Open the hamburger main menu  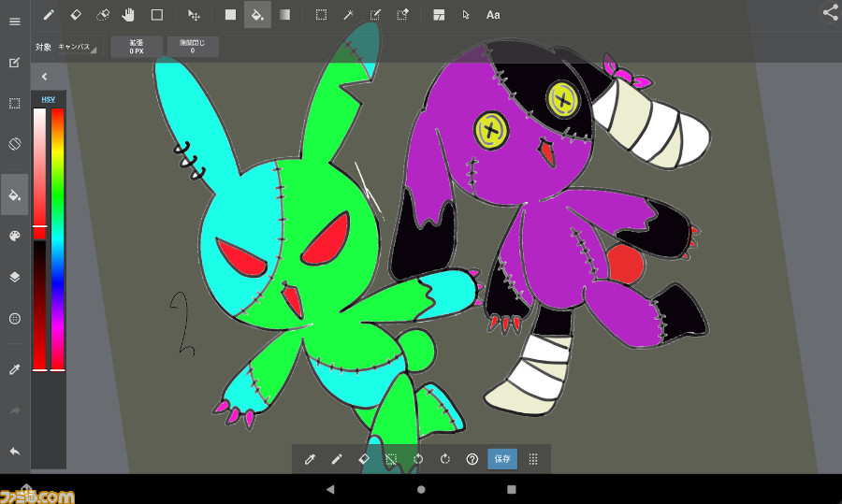pos(14,22)
